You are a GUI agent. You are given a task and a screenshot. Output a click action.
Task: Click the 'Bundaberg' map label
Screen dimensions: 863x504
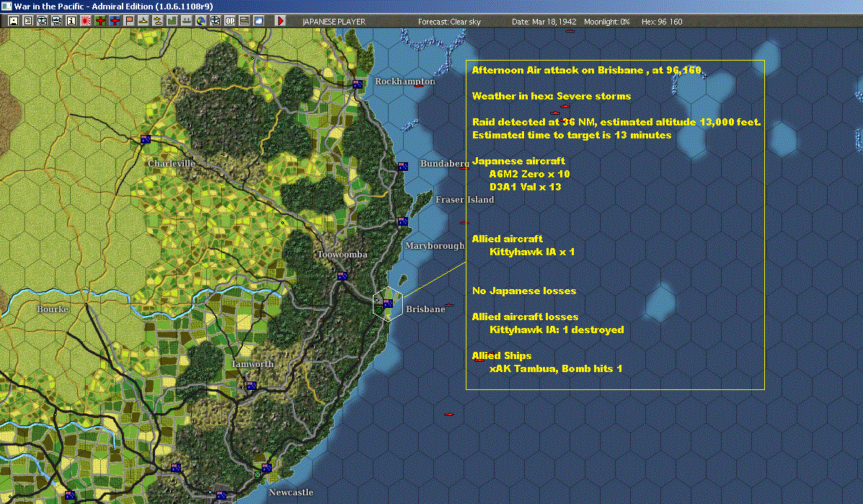(x=445, y=164)
